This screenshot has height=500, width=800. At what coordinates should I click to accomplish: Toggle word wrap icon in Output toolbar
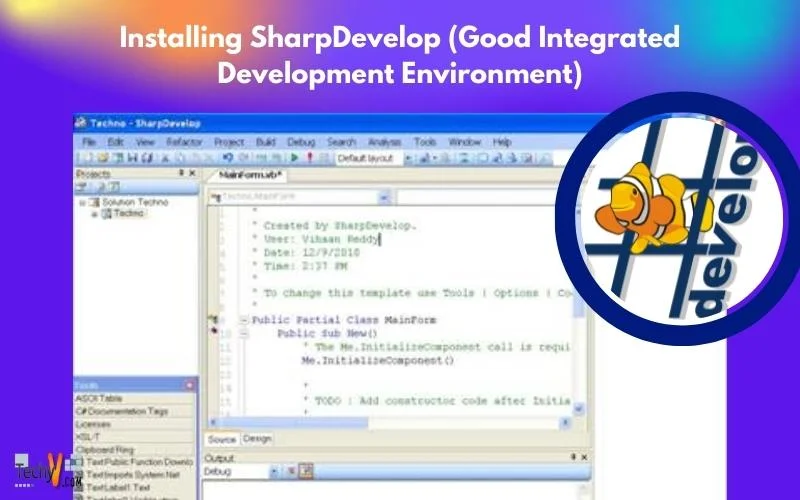click(307, 471)
